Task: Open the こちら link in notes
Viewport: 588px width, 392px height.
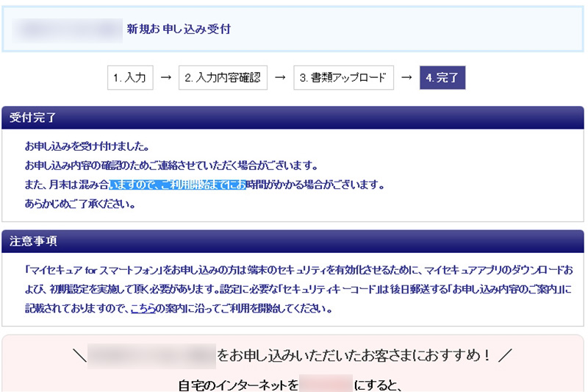Action: (143, 309)
